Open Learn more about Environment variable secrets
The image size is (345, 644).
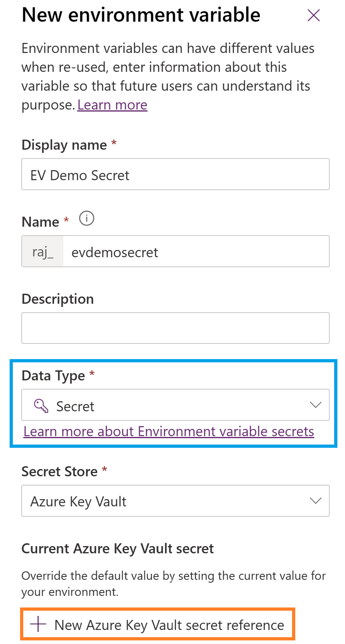[x=168, y=431]
